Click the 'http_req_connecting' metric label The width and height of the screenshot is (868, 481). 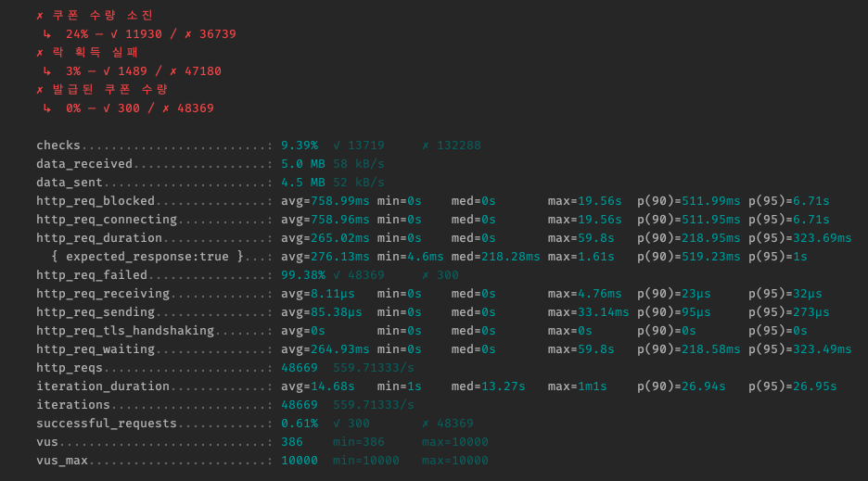click(107, 220)
